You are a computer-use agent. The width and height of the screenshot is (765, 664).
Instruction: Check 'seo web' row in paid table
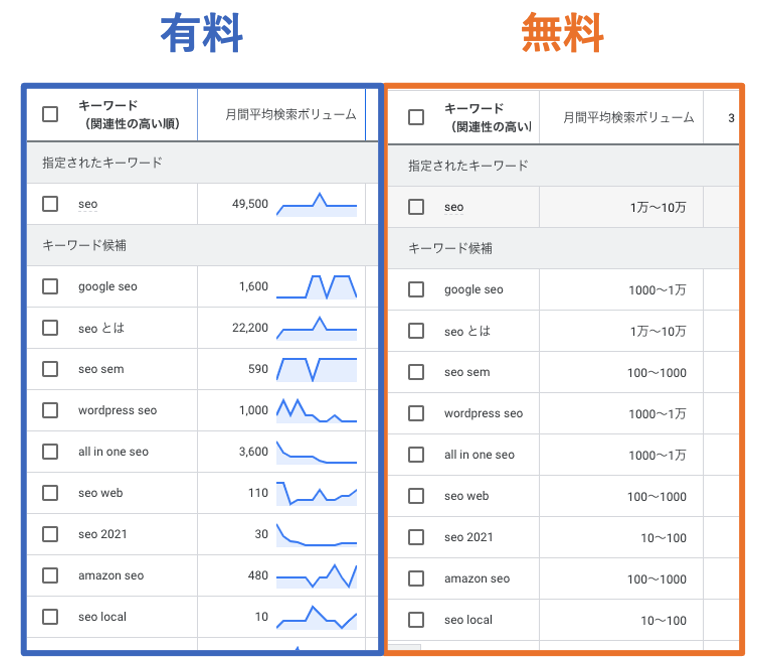click(x=50, y=493)
